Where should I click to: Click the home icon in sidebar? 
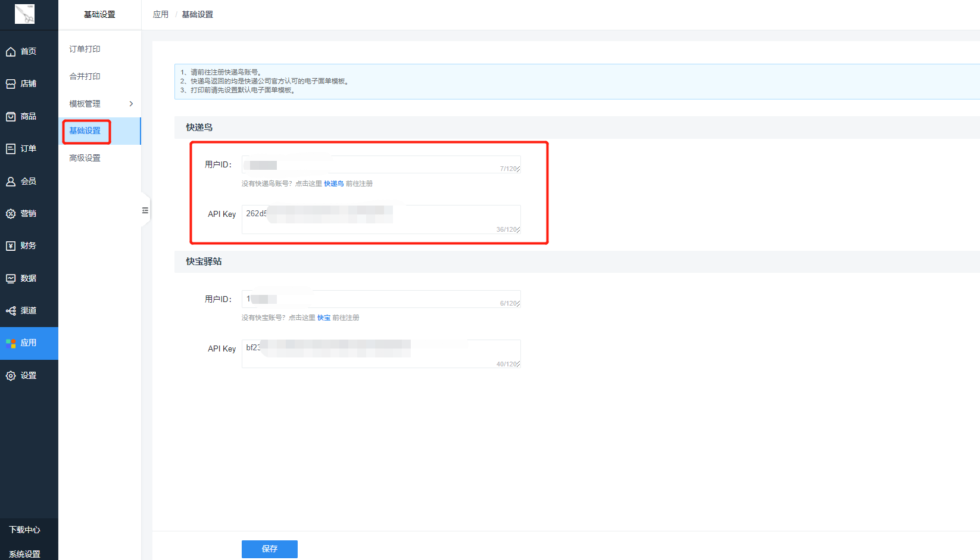11,52
